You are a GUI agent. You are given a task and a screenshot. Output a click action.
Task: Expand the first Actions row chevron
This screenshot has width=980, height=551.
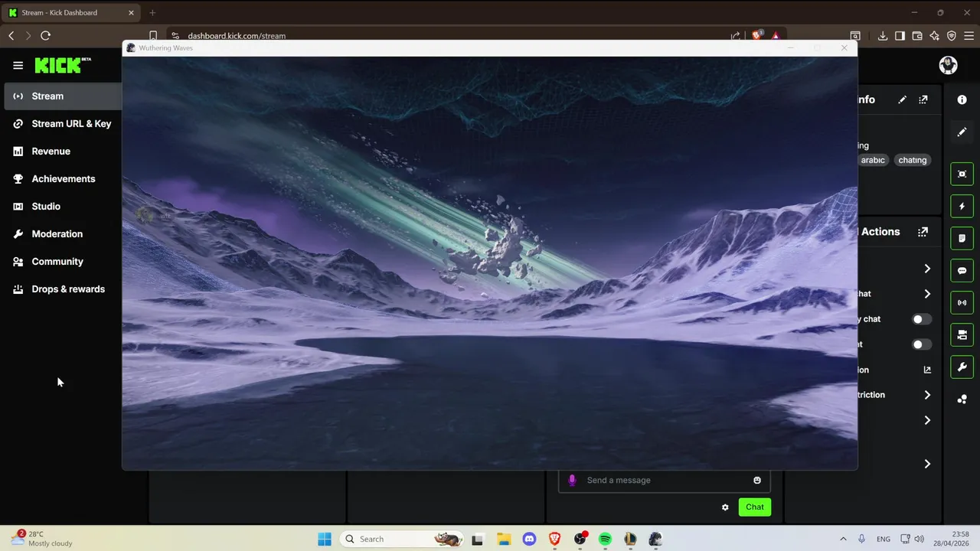927,269
